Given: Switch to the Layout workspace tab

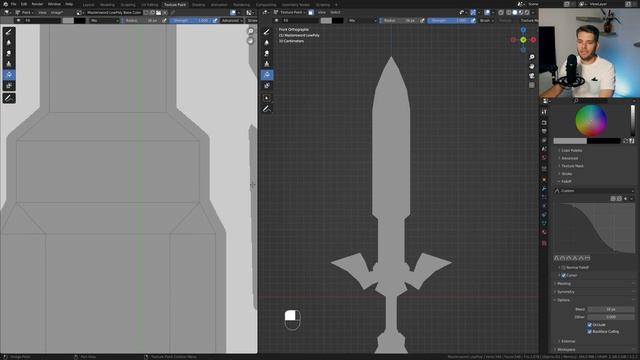Looking at the screenshot, I should [88, 5].
